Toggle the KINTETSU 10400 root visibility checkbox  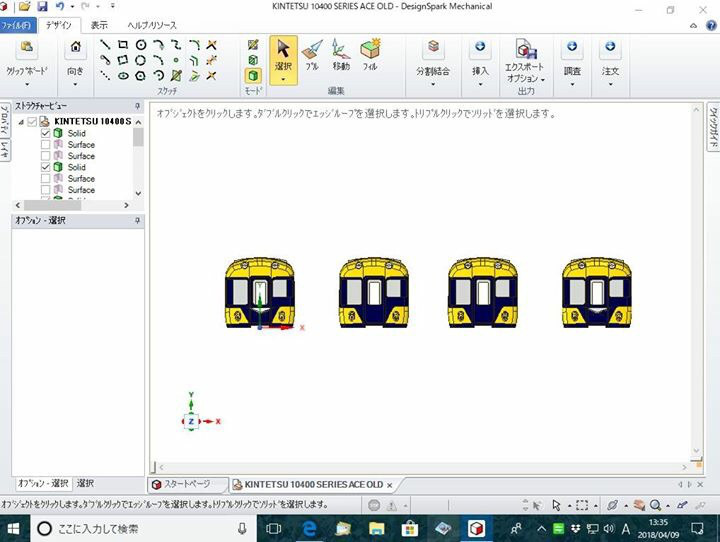click(x=32, y=122)
